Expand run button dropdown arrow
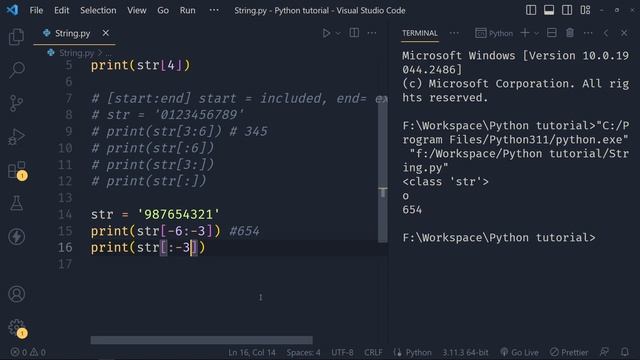Viewport: 640px width, 360px height. 338,33
